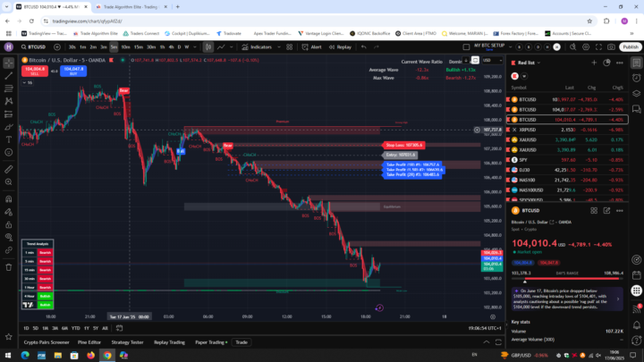Open Crypto Pairs Screener tab

click(x=47, y=342)
